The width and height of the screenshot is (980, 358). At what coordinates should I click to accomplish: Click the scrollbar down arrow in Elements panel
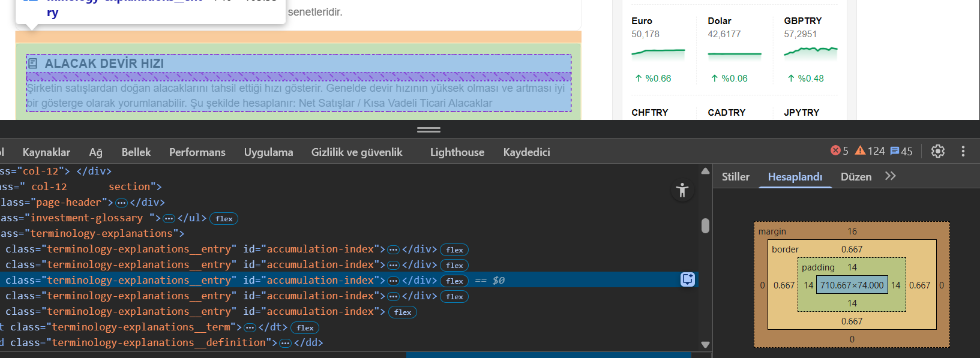click(x=705, y=345)
